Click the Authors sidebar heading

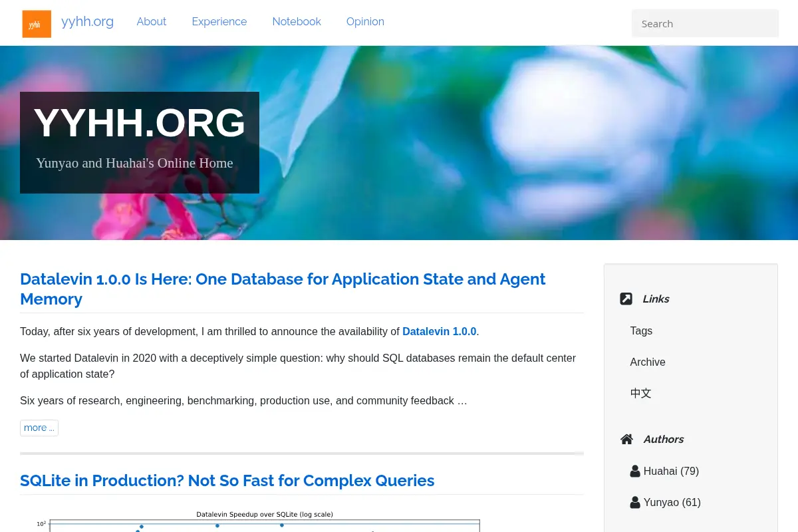pos(663,439)
